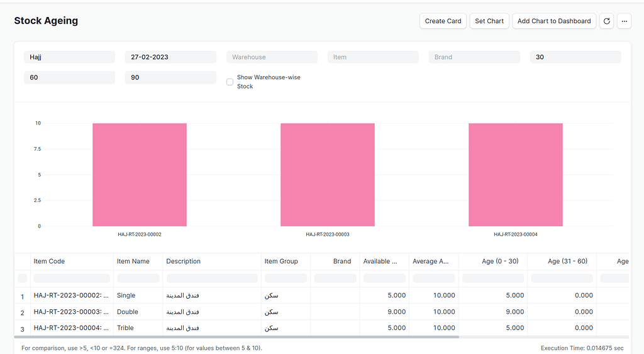
Task: Click row number 3 cell
Action: [23, 329]
